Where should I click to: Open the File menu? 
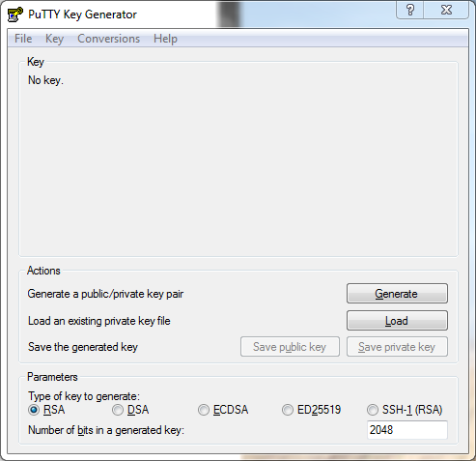pyautogui.click(x=23, y=39)
